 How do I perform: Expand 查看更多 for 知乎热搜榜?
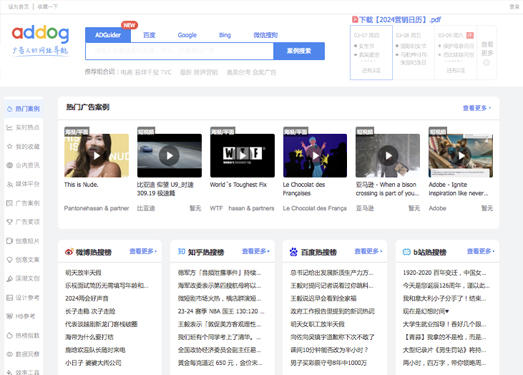(256, 251)
